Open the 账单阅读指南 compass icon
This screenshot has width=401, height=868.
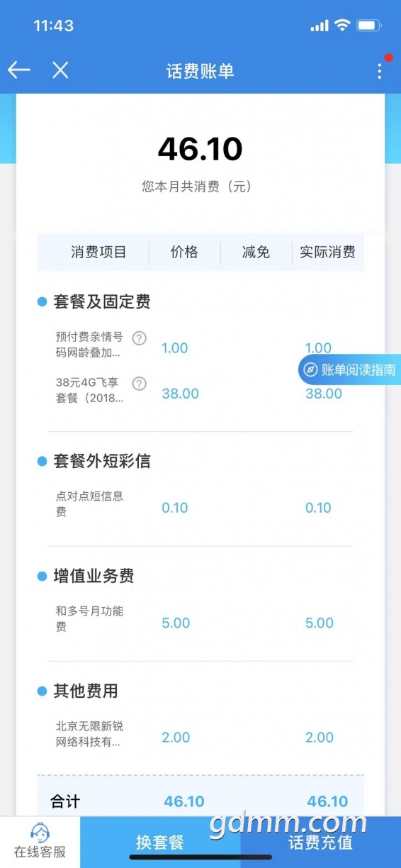310,369
